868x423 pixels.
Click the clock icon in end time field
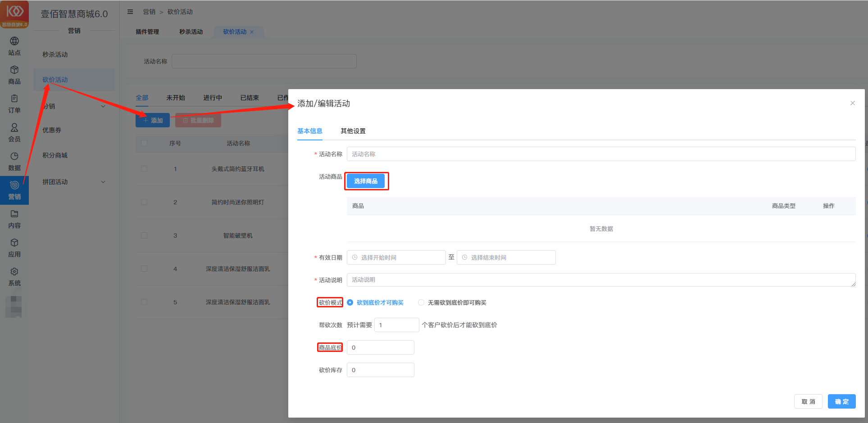465,257
